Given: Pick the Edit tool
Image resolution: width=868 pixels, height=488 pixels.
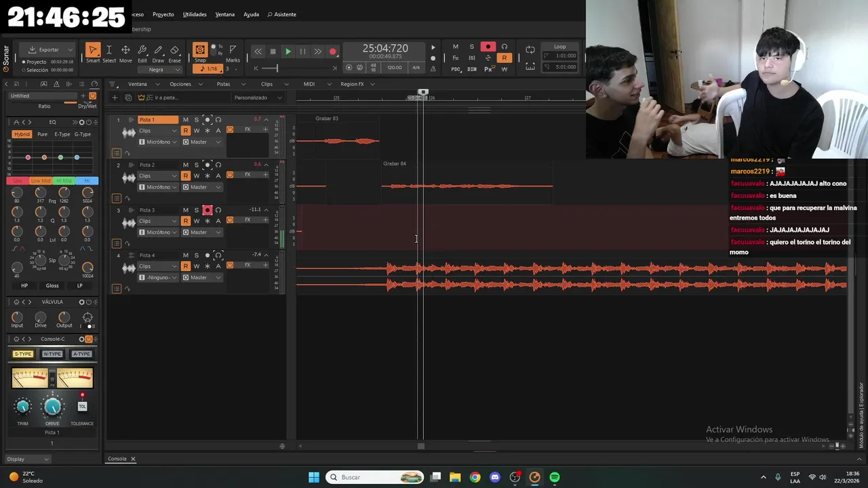Looking at the screenshot, I should click(x=142, y=54).
